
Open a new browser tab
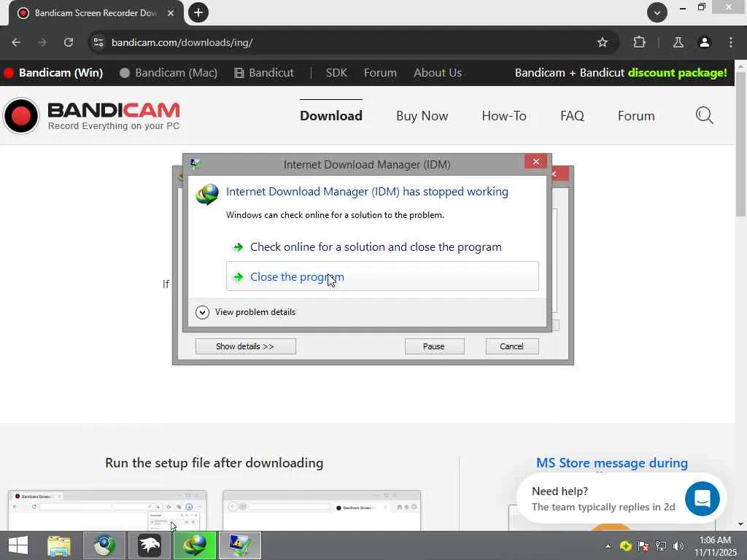click(x=198, y=12)
